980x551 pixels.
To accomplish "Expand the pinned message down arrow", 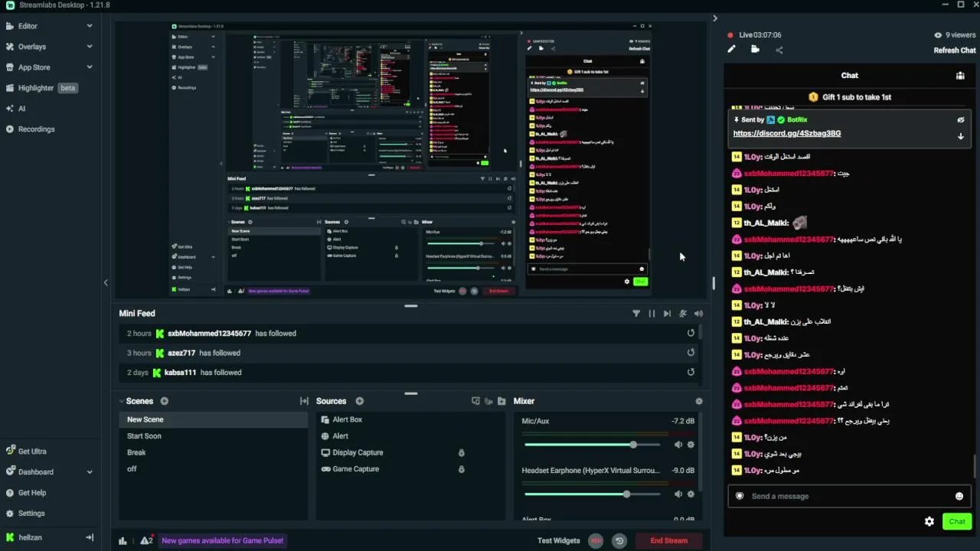I will pos(960,137).
